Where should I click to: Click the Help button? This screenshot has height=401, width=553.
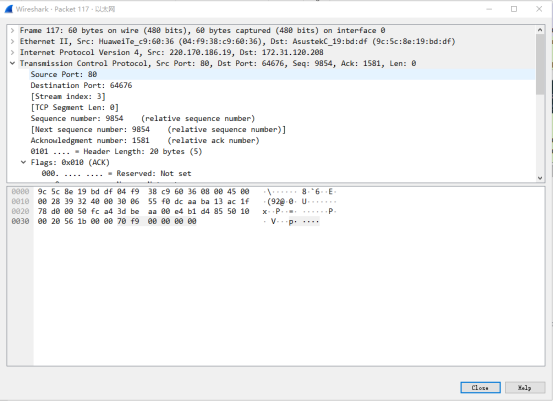(x=524, y=388)
